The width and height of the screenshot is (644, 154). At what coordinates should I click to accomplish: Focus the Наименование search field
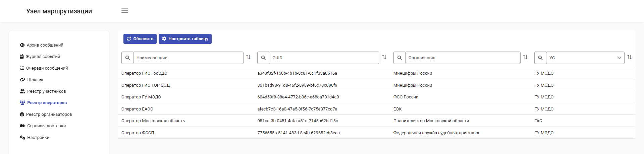point(188,58)
